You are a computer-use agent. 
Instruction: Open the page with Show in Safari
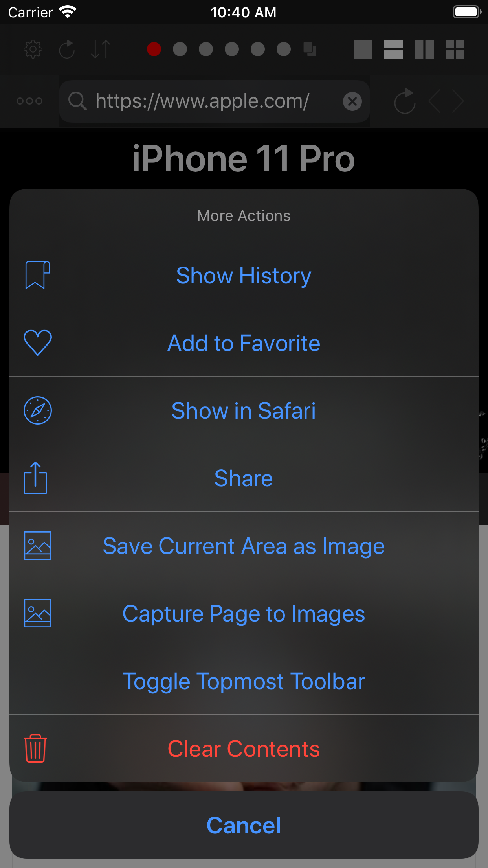[244, 410]
